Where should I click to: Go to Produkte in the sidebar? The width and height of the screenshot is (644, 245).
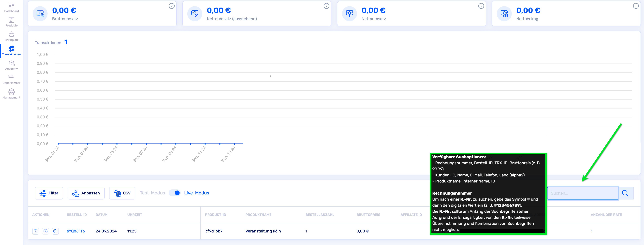(x=12, y=22)
